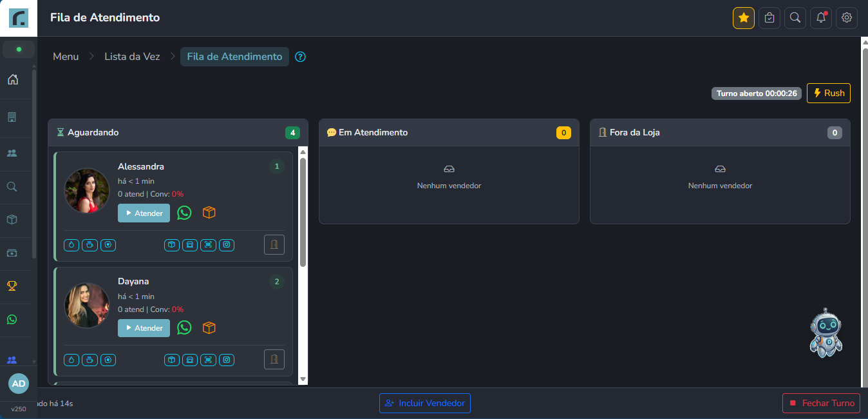
Task: Click the water drop icon on Alessandra's card
Action: point(71,245)
